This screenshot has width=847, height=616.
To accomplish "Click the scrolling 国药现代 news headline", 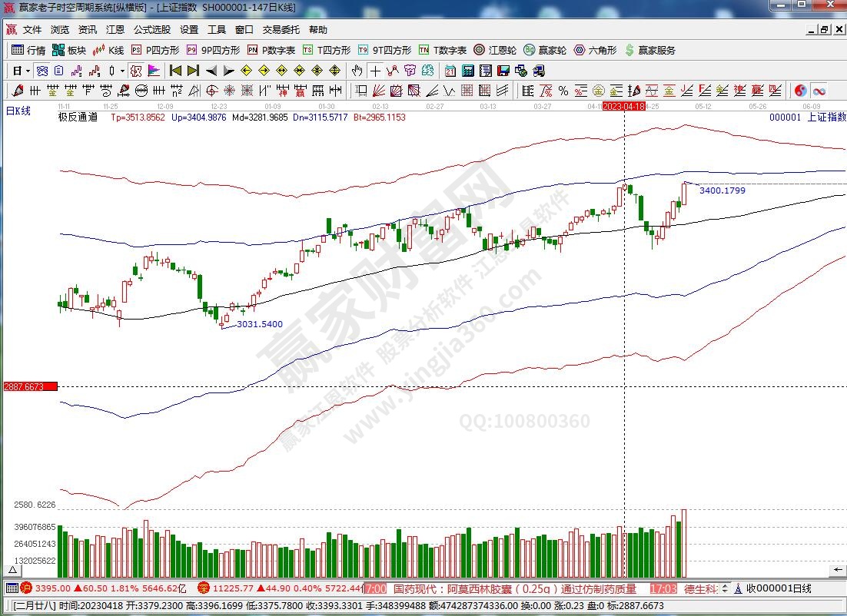I will point(515,589).
